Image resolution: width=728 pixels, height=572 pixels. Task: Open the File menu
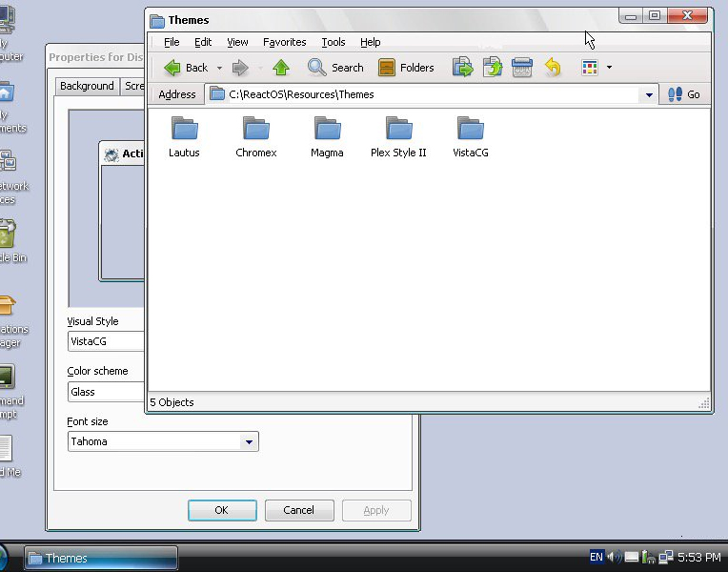(x=172, y=42)
